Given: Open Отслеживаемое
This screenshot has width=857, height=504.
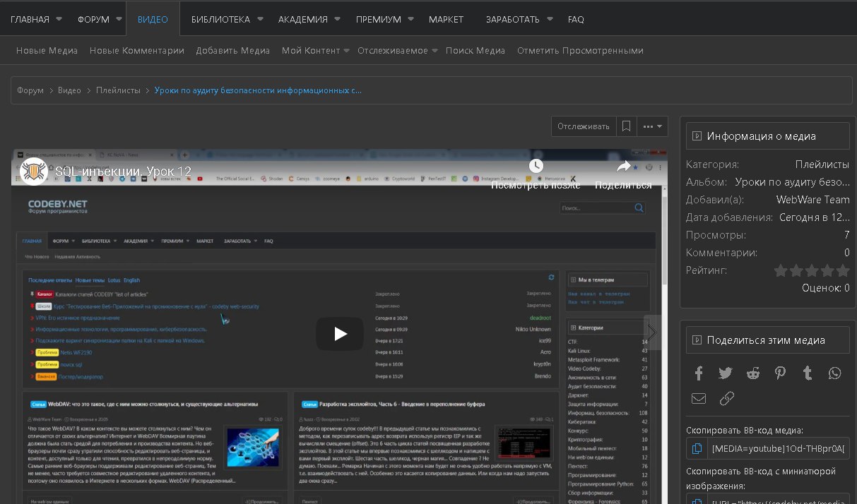Looking at the screenshot, I should click(393, 51).
